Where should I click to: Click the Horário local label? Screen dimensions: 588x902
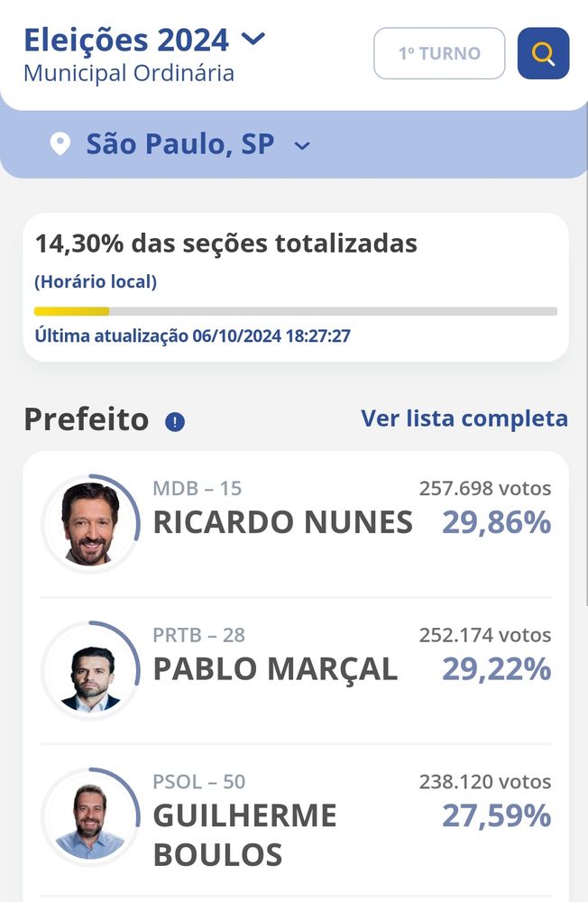click(x=96, y=281)
